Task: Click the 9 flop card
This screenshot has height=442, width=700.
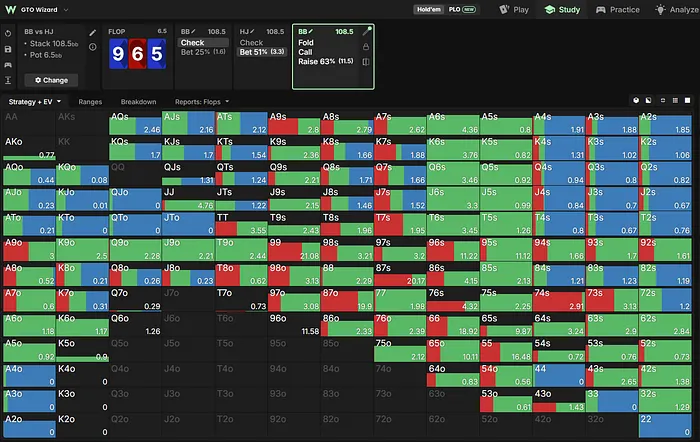Action: point(118,54)
